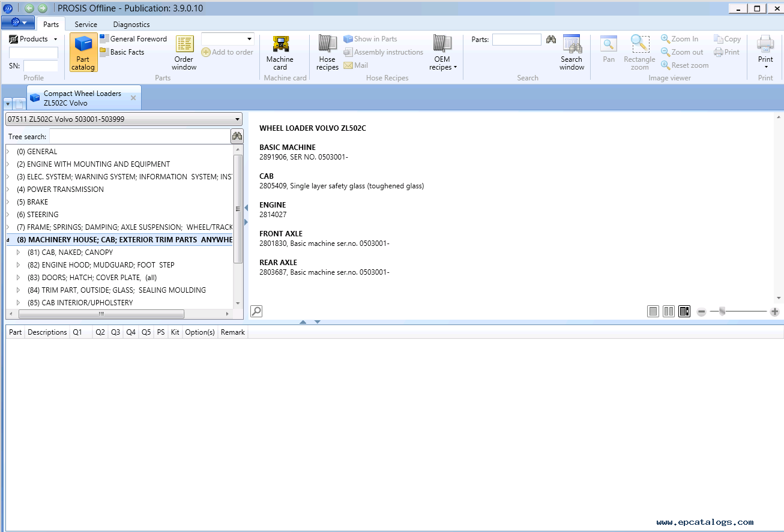Click the Tree search binoculars icon

pyautogui.click(x=237, y=136)
